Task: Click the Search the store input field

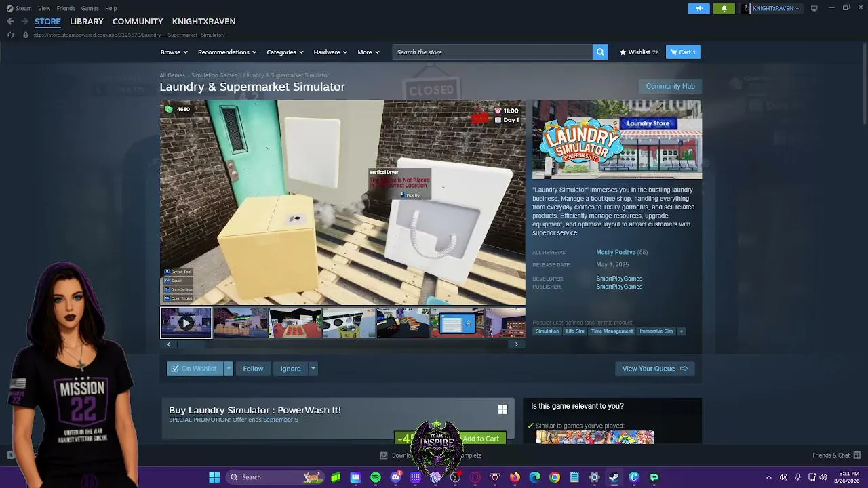Action: pos(492,52)
